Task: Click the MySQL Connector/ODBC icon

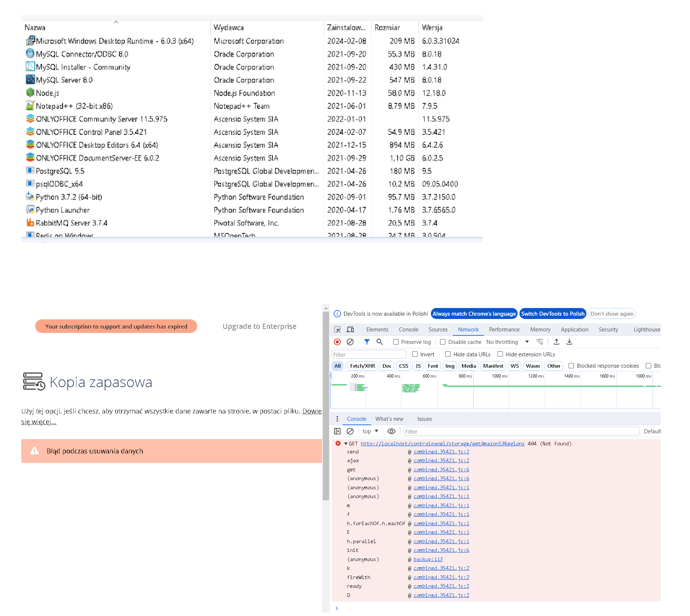Action: click(30, 53)
